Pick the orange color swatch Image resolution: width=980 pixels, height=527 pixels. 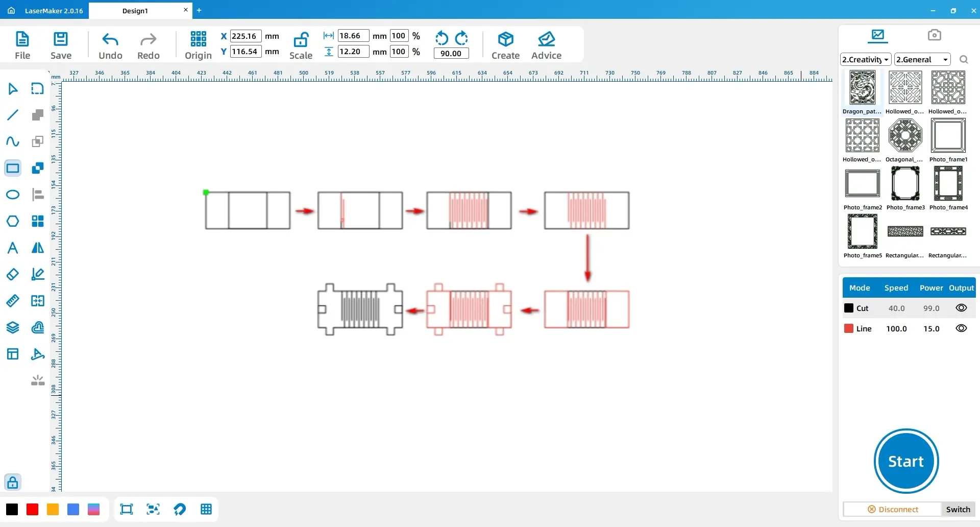click(53, 509)
